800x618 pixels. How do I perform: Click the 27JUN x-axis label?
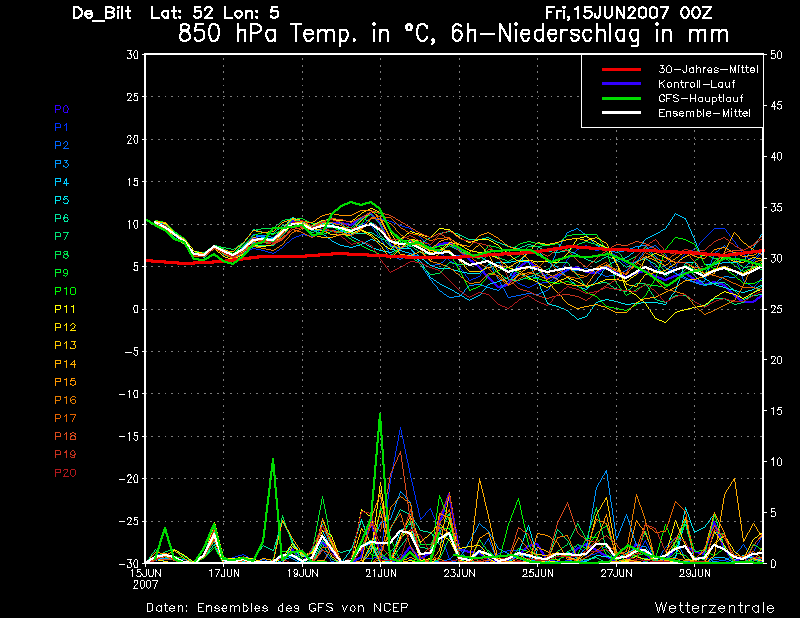[616, 573]
